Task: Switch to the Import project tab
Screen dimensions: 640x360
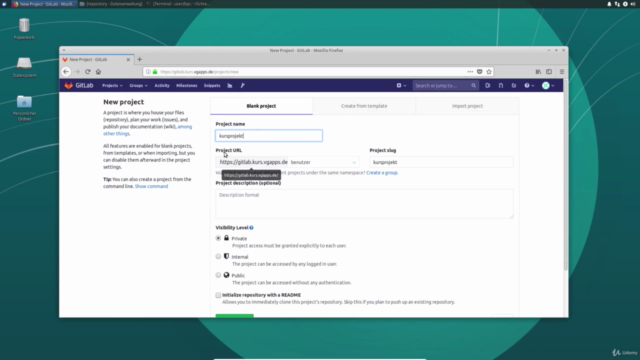Action: point(467,106)
